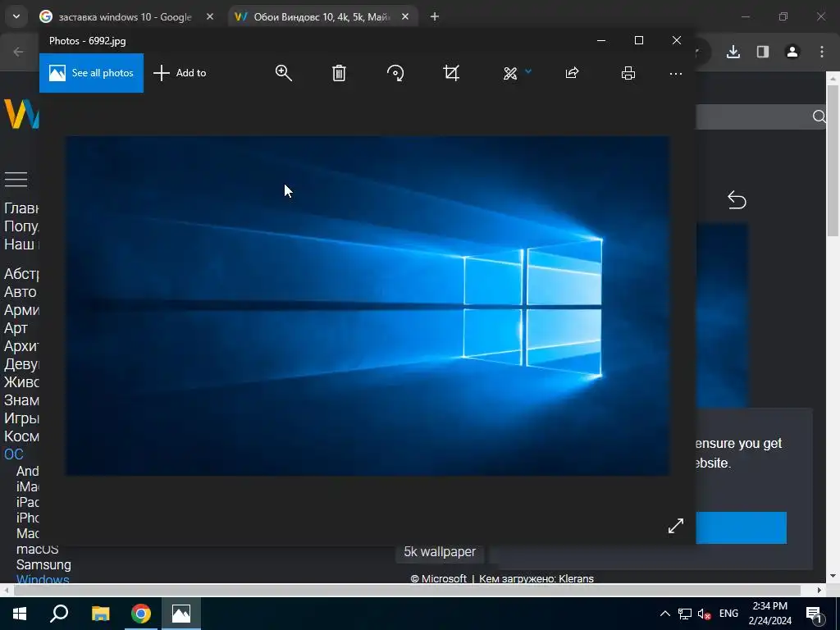Enter fullscreen with the diagonal arrows icon
The image size is (840, 630).
point(676,526)
